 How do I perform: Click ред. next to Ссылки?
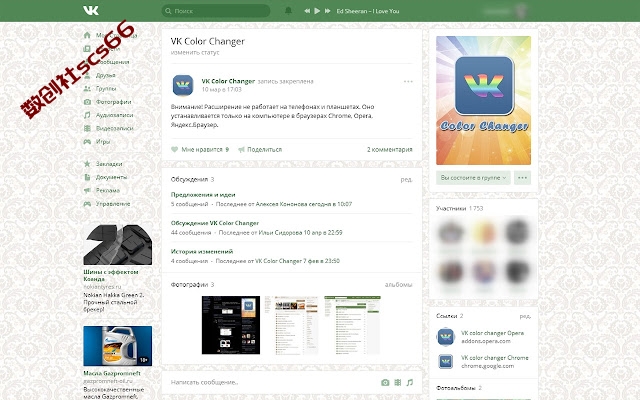coord(525,316)
